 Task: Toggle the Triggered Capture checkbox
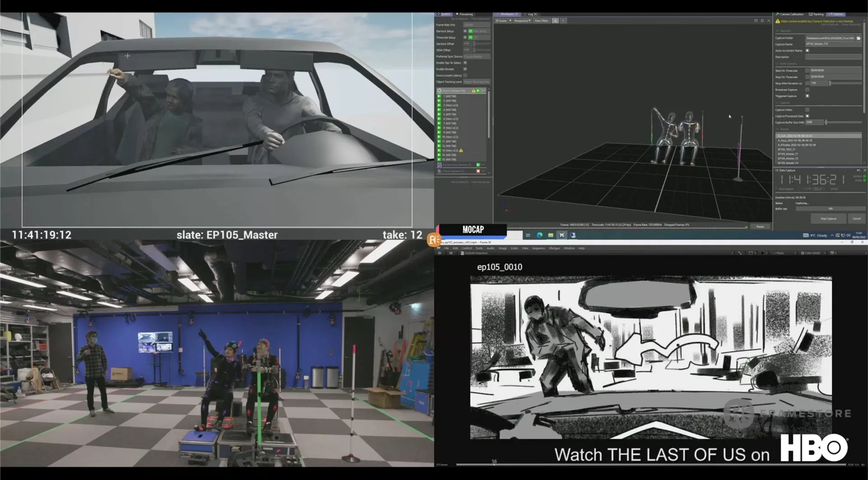[x=807, y=96]
